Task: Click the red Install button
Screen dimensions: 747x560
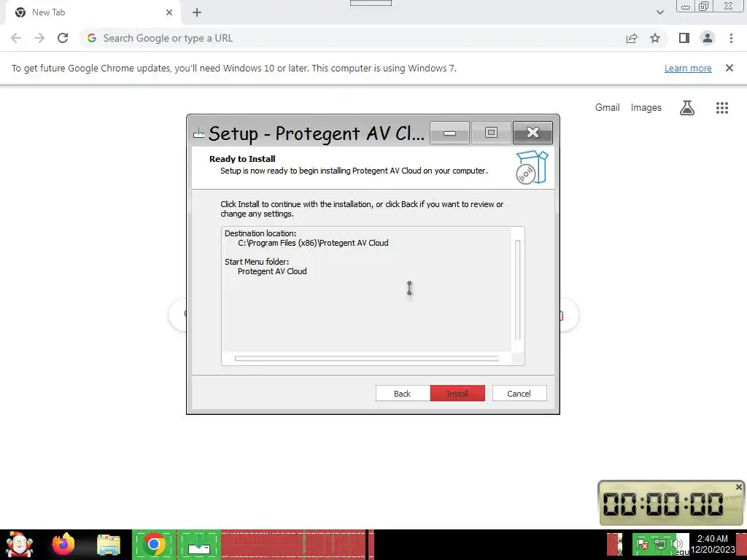Action: click(457, 393)
